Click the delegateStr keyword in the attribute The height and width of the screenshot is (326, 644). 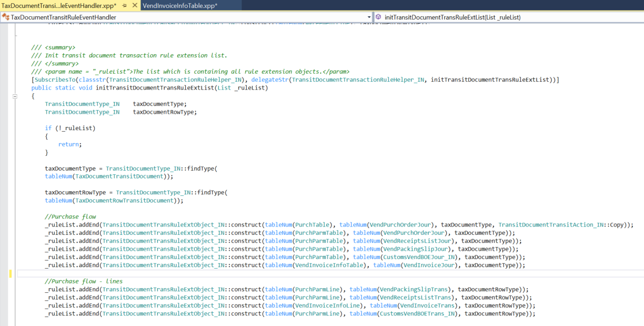coord(269,80)
